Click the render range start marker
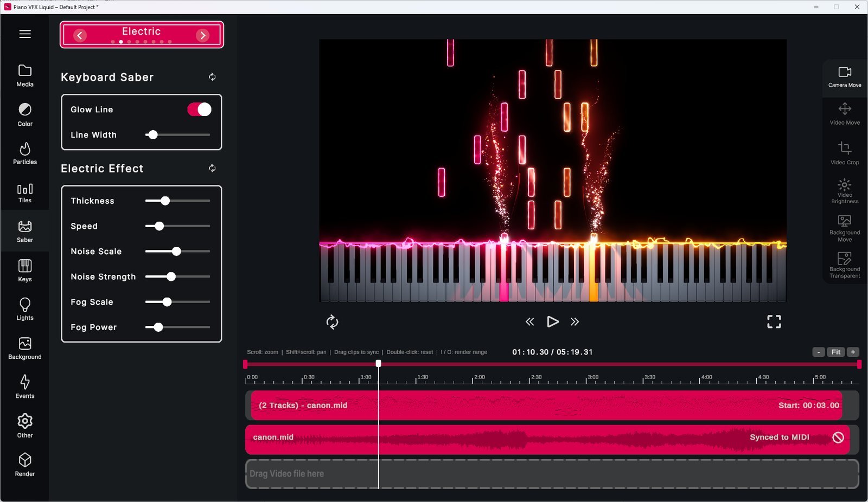 (x=245, y=364)
